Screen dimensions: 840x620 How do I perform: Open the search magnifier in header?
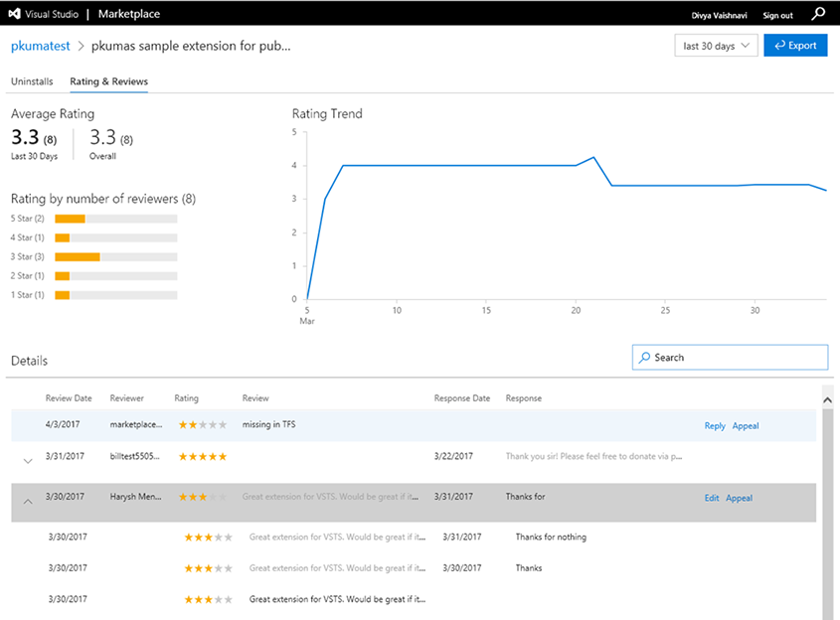click(818, 13)
